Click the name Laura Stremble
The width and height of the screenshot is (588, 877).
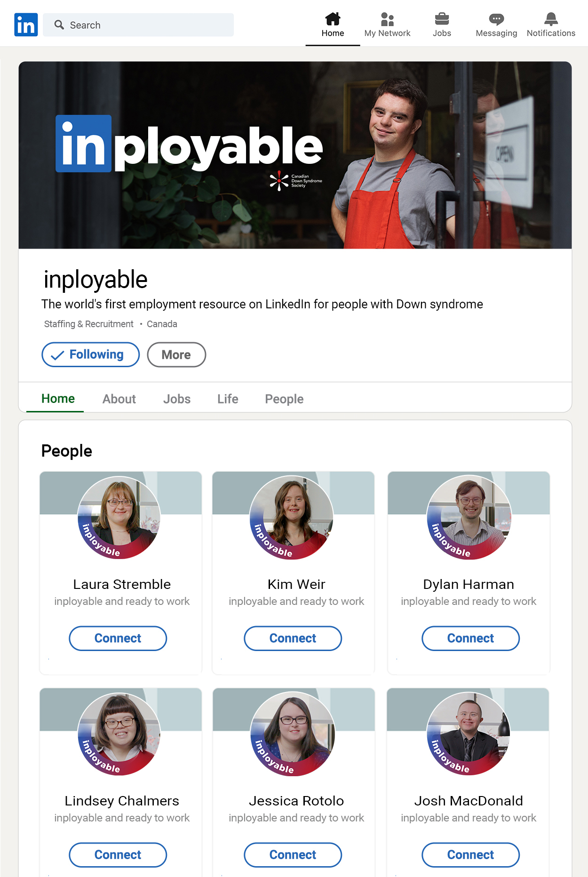click(x=122, y=584)
